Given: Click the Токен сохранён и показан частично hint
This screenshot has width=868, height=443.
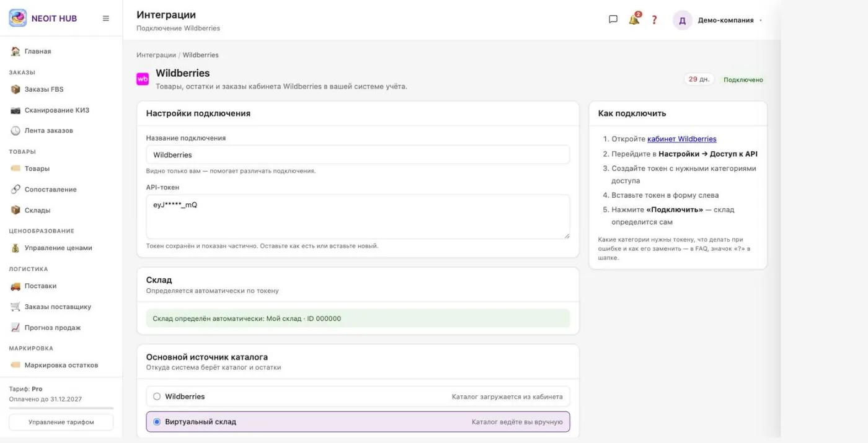Looking at the screenshot, I should [262, 246].
